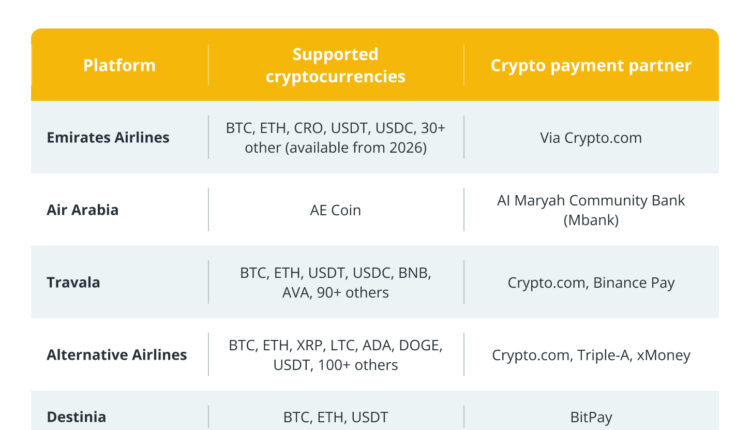Click the Al Maryah Community Bank cell
This screenshot has width=750, height=430.
(x=590, y=210)
